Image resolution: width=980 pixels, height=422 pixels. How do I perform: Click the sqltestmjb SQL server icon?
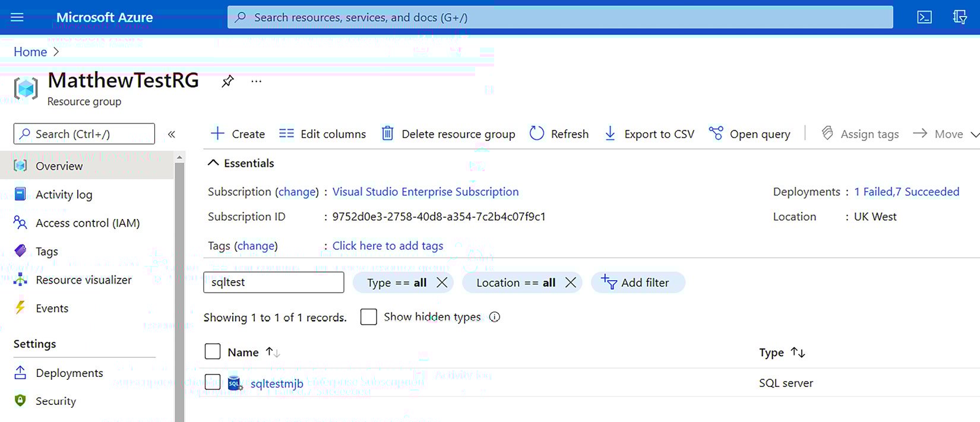(x=235, y=383)
